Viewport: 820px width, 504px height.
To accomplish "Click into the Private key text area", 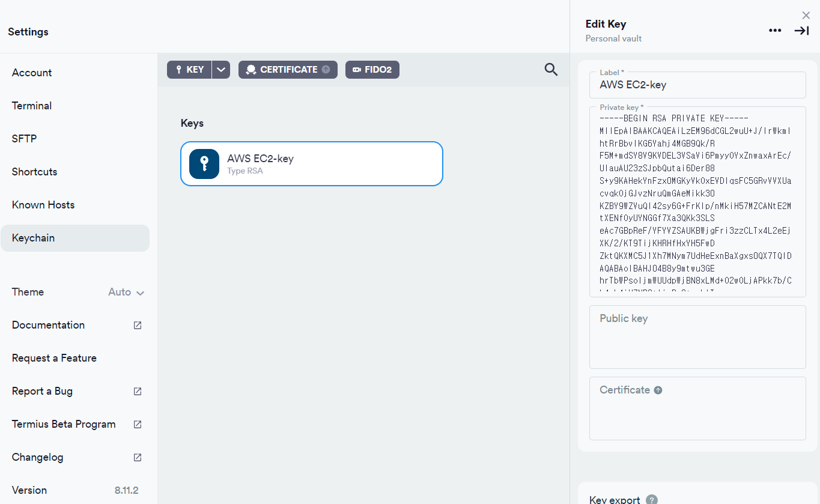I will tap(697, 202).
